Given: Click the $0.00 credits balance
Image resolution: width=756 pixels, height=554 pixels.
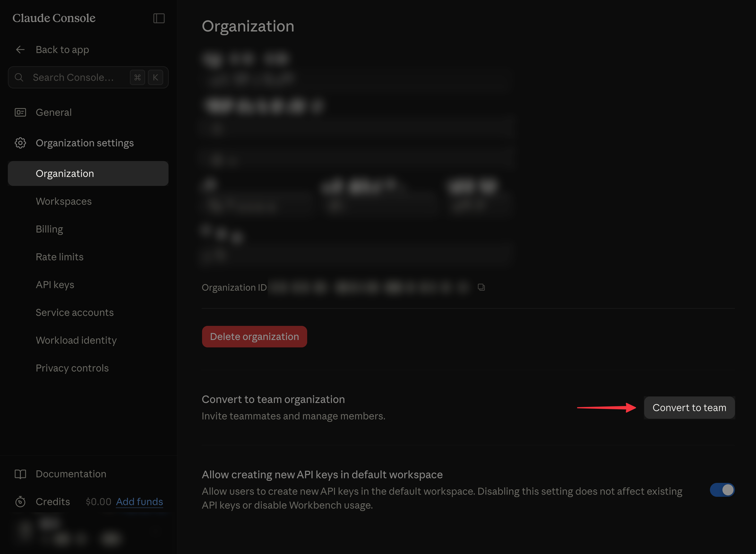Looking at the screenshot, I should [98, 502].
